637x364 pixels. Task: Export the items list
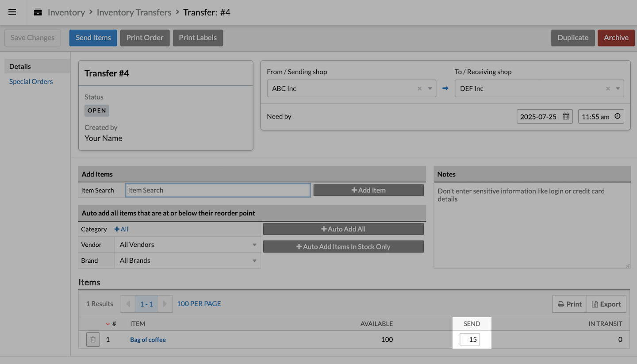[606, 304]
